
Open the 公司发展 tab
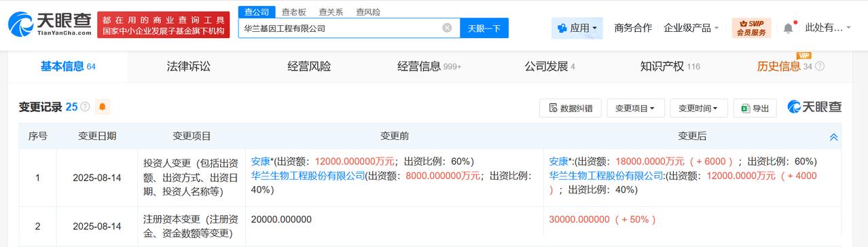[x=549, y=66]
